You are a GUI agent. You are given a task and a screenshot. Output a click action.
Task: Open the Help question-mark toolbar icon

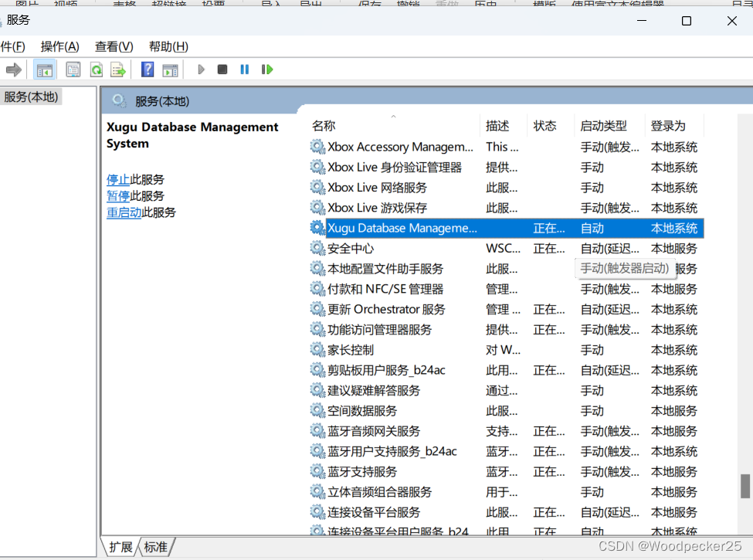click(148, 70)
